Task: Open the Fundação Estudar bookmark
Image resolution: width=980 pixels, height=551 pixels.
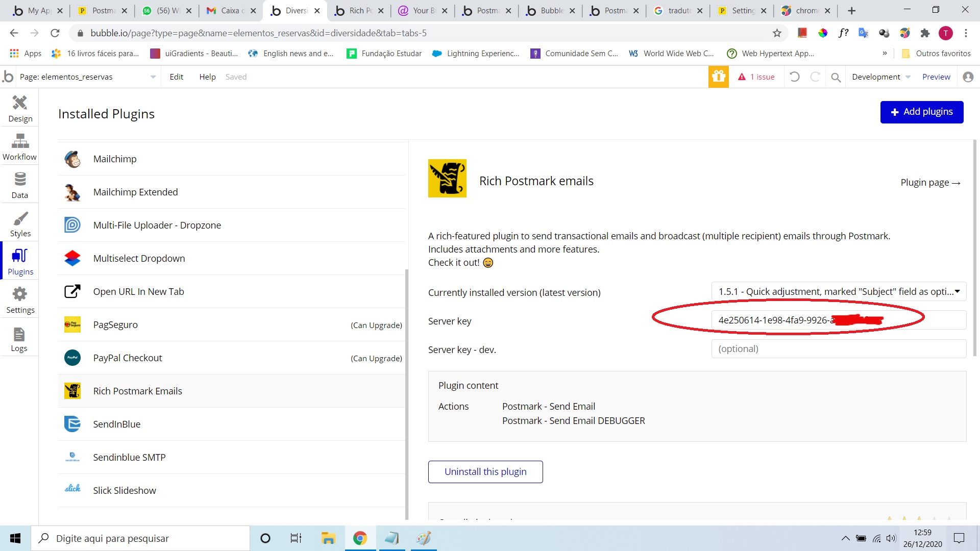Action: (384, 53)
